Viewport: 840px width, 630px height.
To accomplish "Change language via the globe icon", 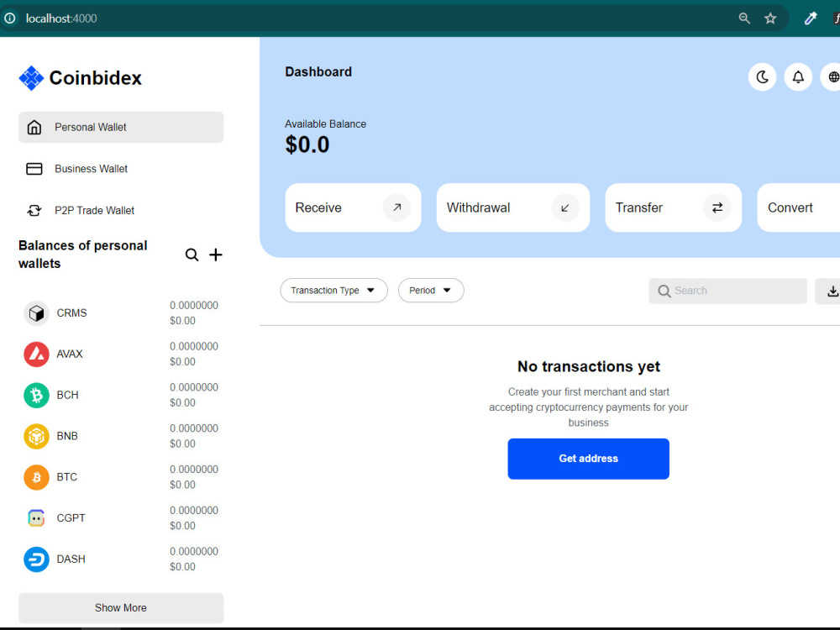I will (832, 76).
